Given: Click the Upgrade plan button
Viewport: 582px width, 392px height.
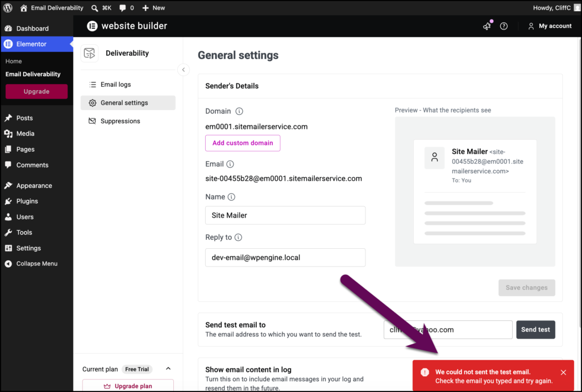Looking at the screenshot, I should [128, 386].
